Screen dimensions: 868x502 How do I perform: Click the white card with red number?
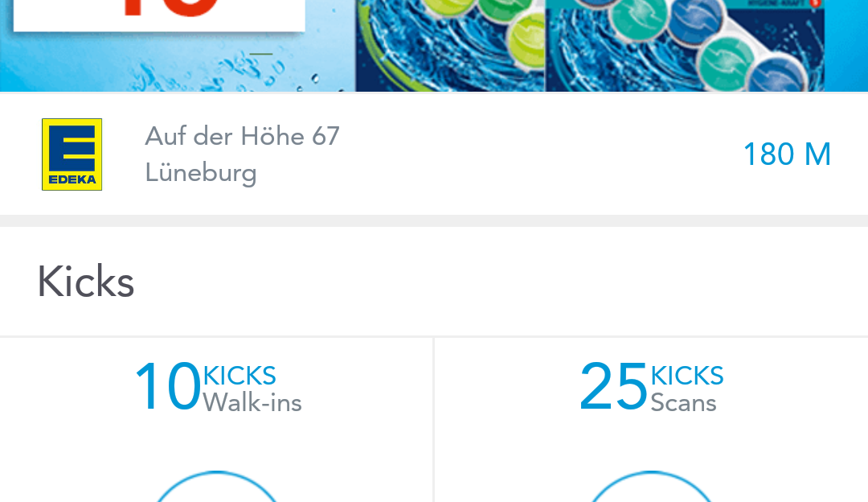(159, 15)
